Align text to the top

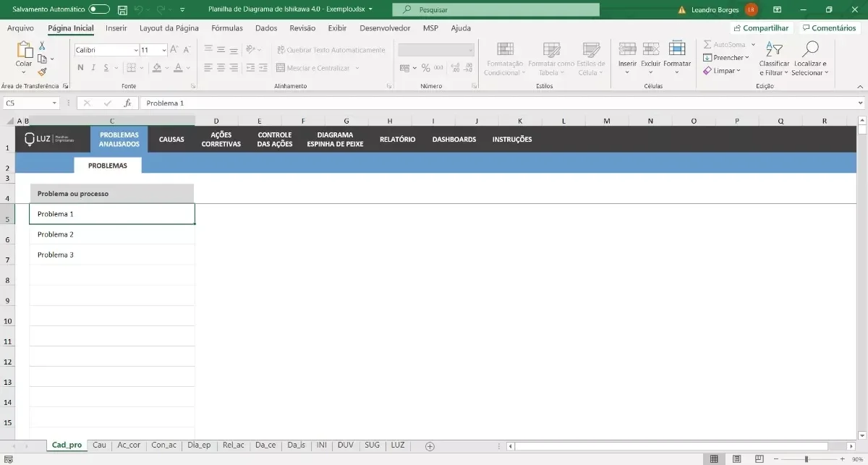coord(208,50)
